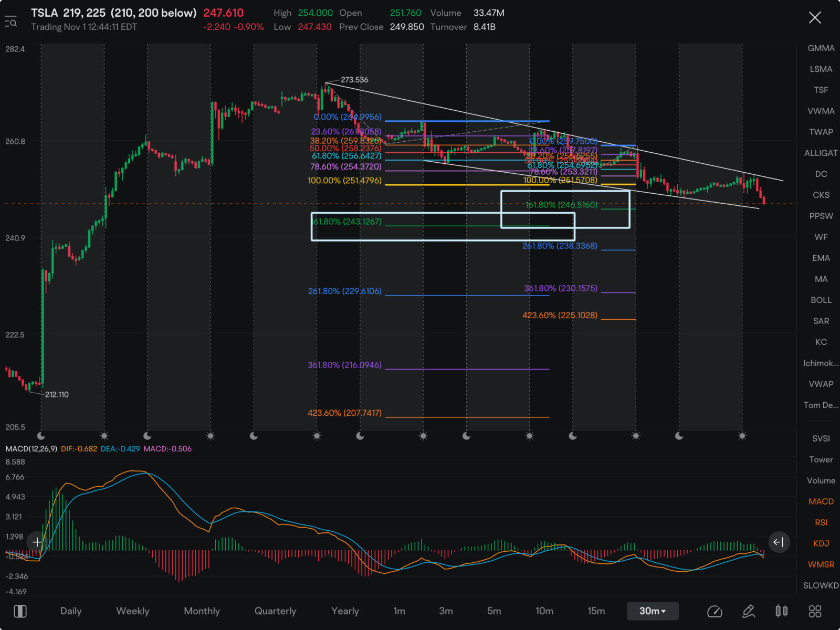Jump to latest bar arrow button
This screenshot has height=630, width=840.
click(779, 542)
